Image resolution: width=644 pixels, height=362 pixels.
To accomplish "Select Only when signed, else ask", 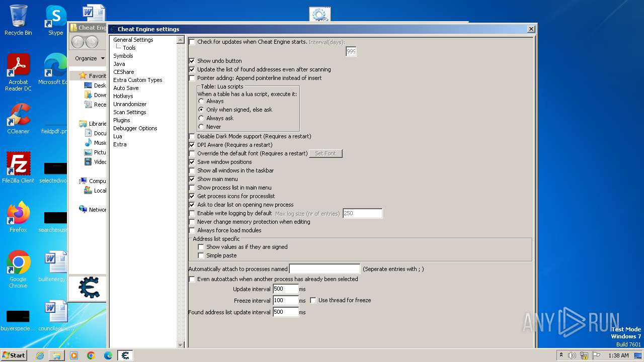I will (201, 110).
